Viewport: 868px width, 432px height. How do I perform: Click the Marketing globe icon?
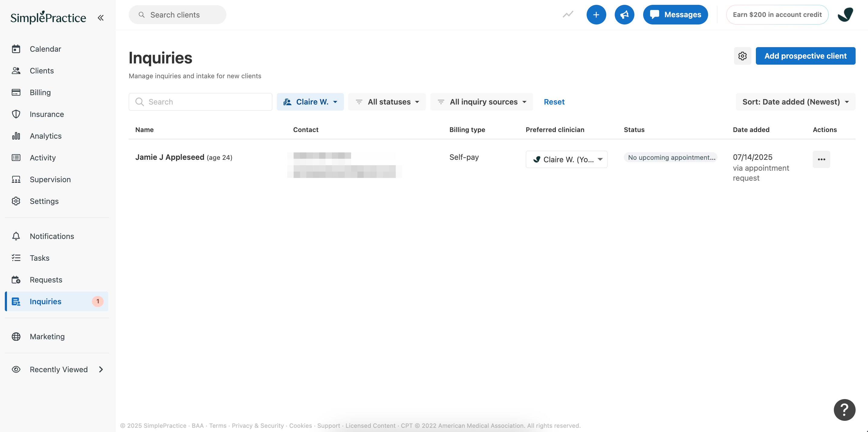point(16,336)
